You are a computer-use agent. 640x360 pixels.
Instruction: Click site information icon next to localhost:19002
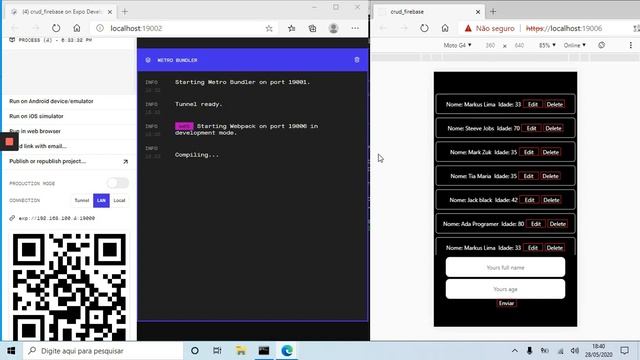[100, 28]
